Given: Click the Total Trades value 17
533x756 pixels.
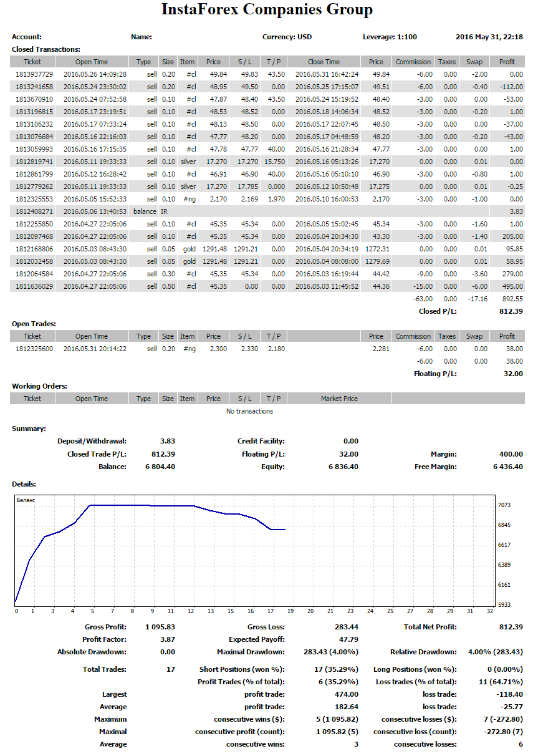Looking at the screenshot, I should [x=171, y=669].
